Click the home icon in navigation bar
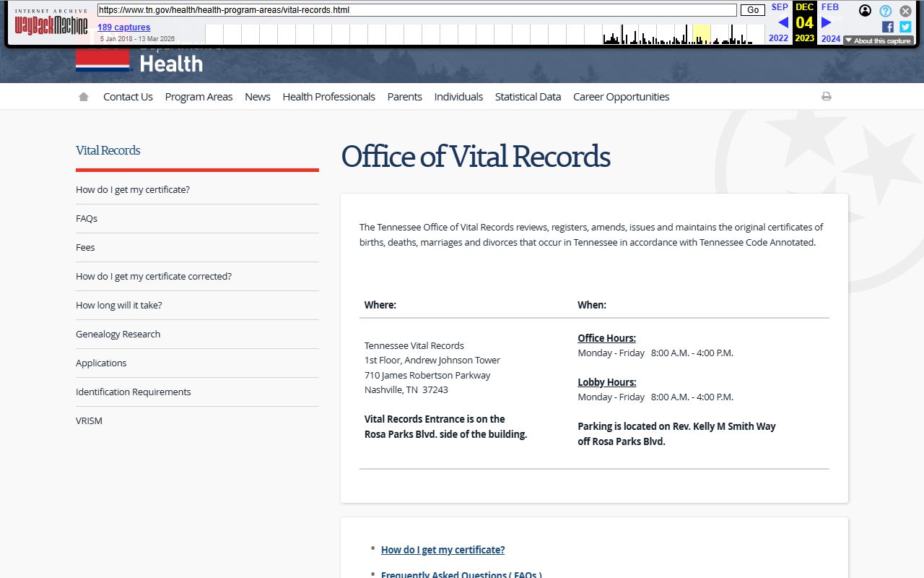This screenshot has width=924, height=578. (x=84, y=97)
